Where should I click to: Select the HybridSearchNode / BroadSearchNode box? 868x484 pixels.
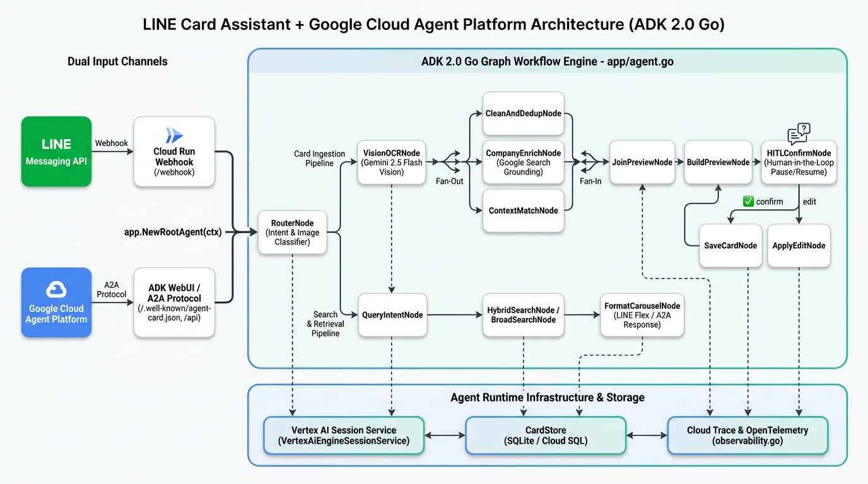tap(524, 314)
